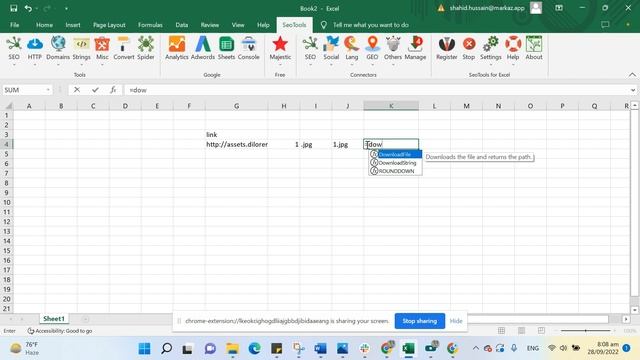Screen dimensions: 640x360
Task: Open the GEO map pin connectors
Action: pyautogui.click(x=372, y=49)
